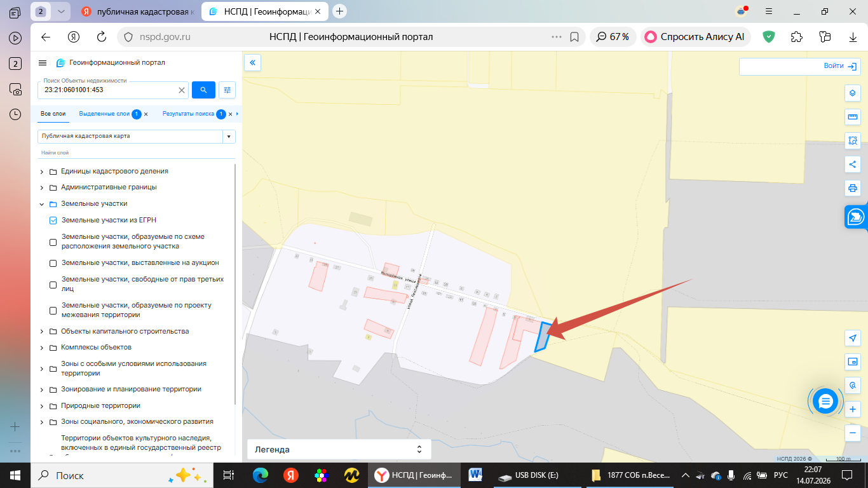Take screenshot via sidebar camera icon
Image resolution: width=868 pixels, height=488 pixels.
(15, 90)
